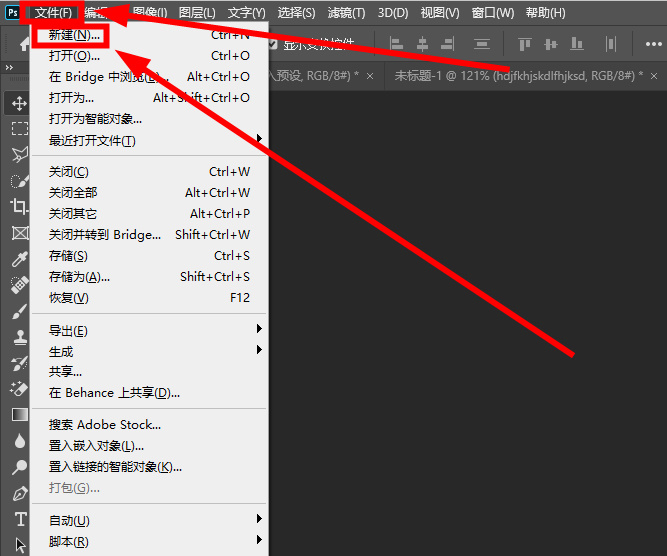This screenshot has height=556, width=667.
Task: Choose 关闭(C) menu item
Action: coord(149,171)
